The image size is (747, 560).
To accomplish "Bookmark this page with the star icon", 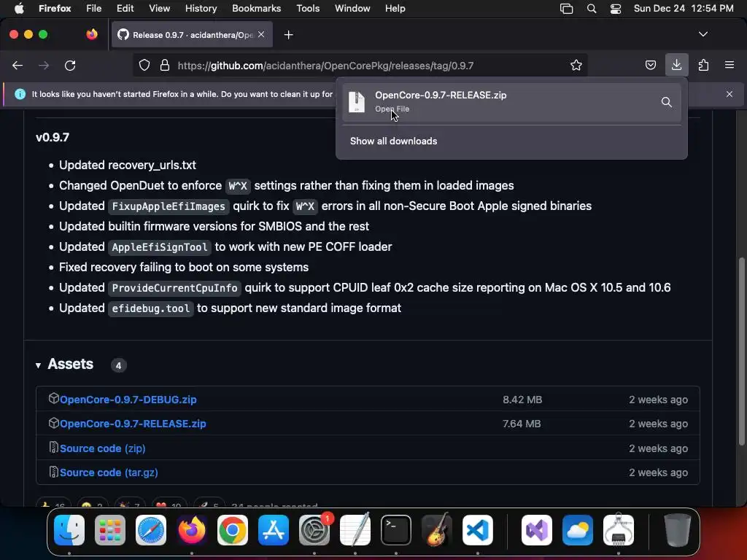I will 576,65.
